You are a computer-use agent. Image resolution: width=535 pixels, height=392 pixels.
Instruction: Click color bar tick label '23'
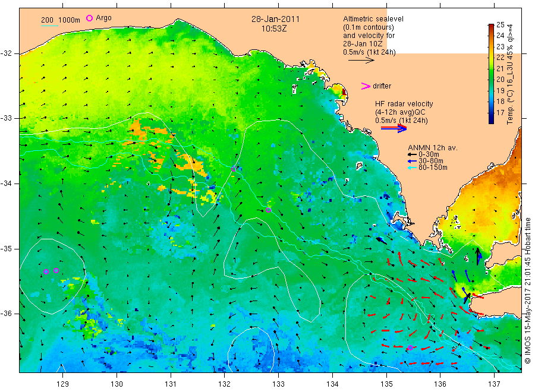pos(500,47)
